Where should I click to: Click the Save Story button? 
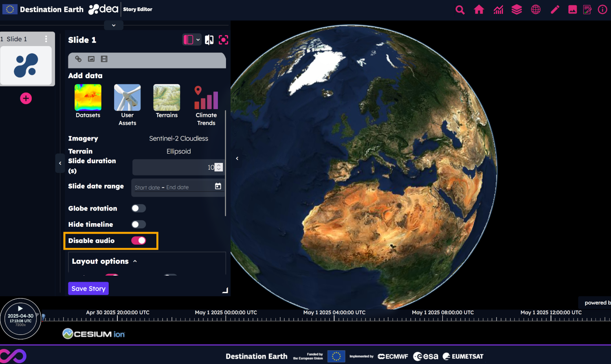88,289
